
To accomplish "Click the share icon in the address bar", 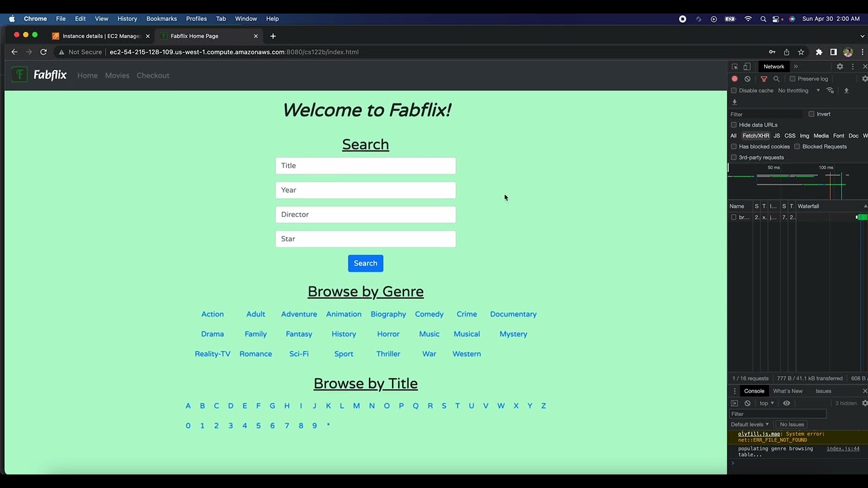I will pos(787,52).
